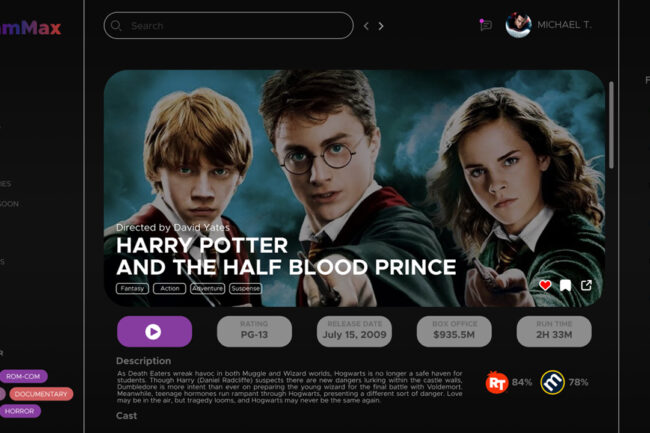
Task: Go back with the left chevron
Action: [366, 26]
